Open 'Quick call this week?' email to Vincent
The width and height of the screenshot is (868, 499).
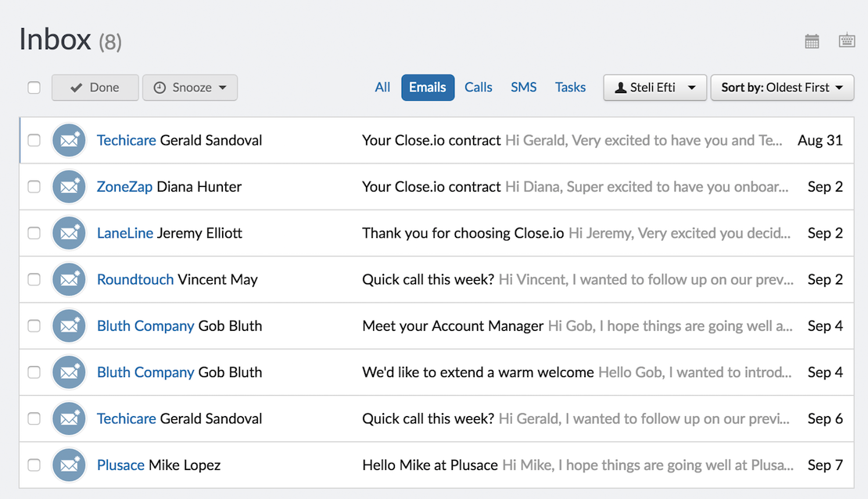(428, 280)
